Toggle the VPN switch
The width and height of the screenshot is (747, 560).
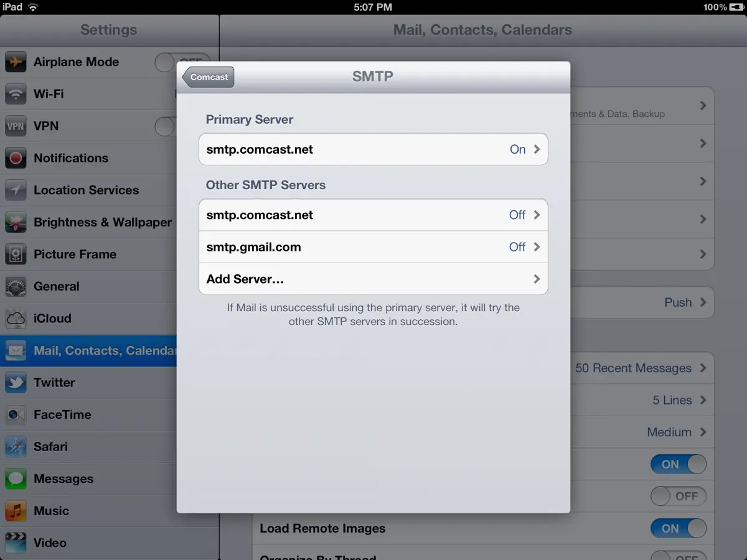click(166, 126)
